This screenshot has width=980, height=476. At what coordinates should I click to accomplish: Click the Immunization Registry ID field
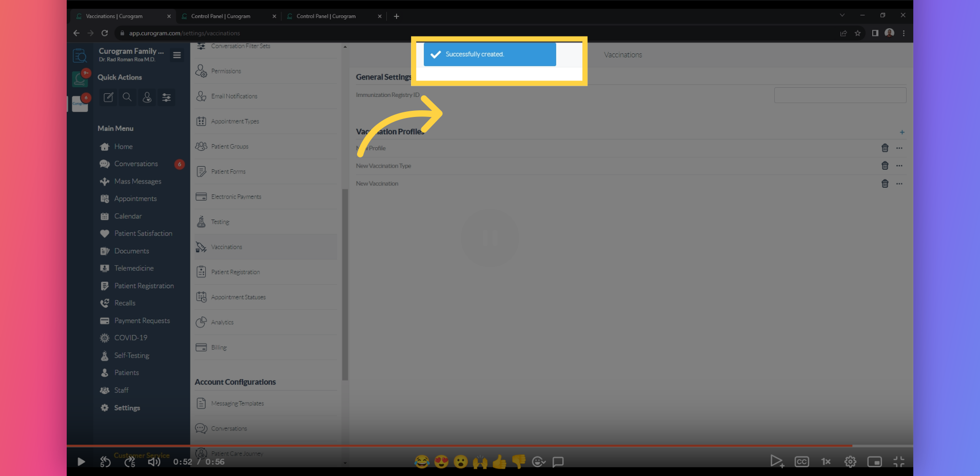pyautogui.click(x=840, y=95)
